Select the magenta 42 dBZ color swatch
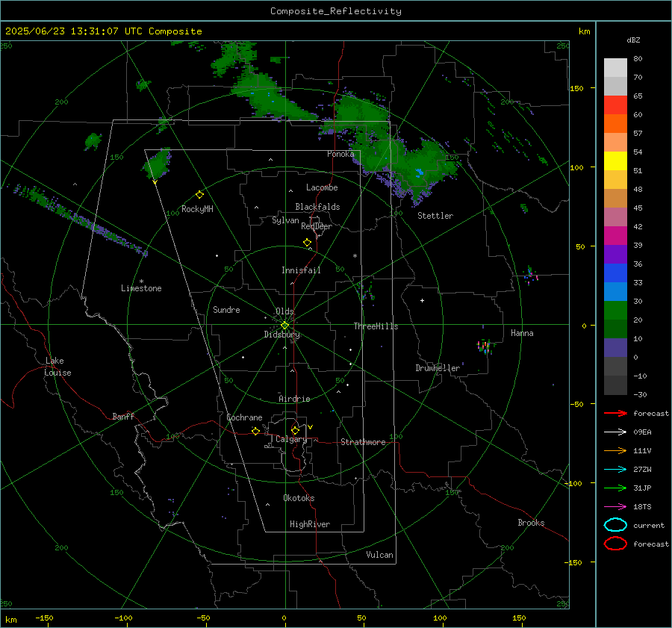672x628 pixels. point(615,235)
